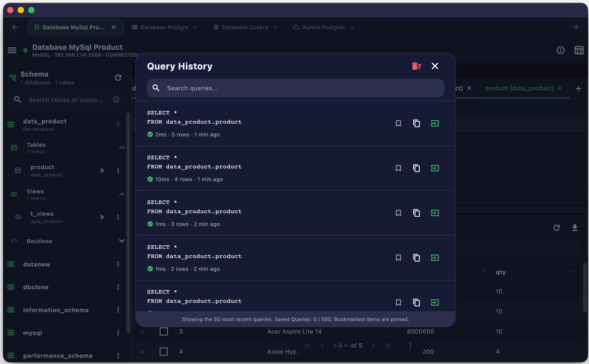Viewport: 589px width, 364px height.
Task: Check the row 4 checkbox
Action: point(164,351)
